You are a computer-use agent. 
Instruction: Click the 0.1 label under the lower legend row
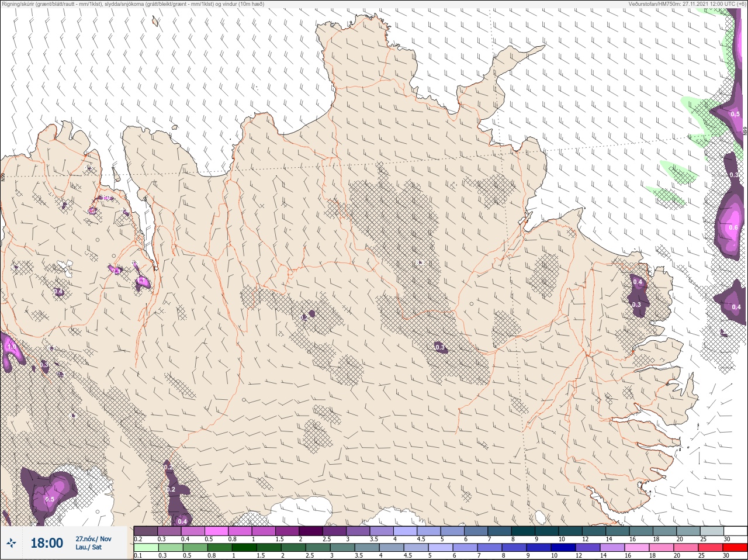[138, 556]
